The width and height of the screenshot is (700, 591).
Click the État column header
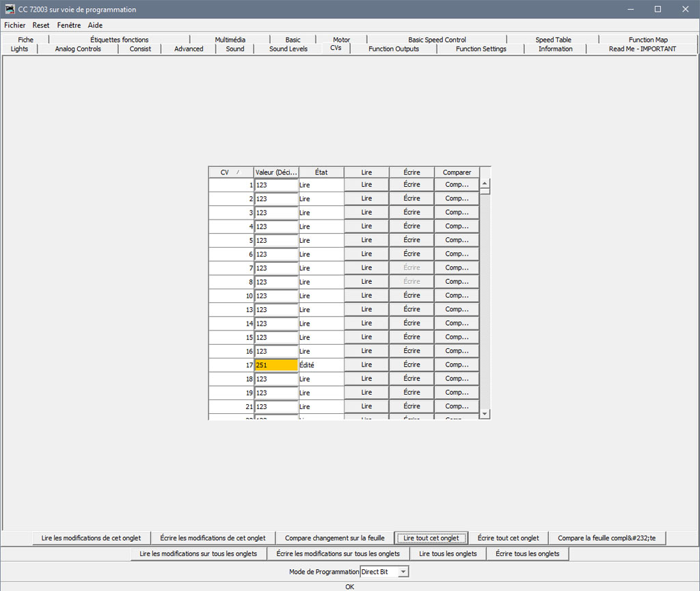[x=321, y=172]
